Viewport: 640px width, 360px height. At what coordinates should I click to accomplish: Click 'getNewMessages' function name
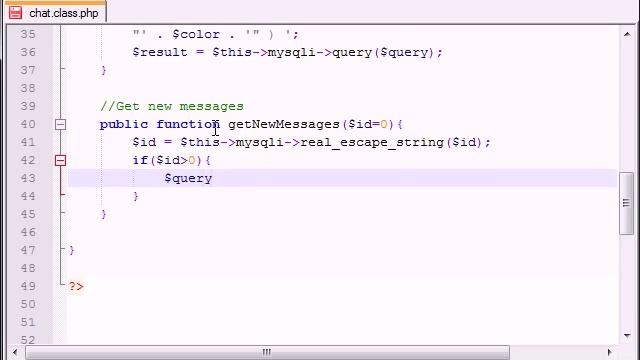click(284, 124)
